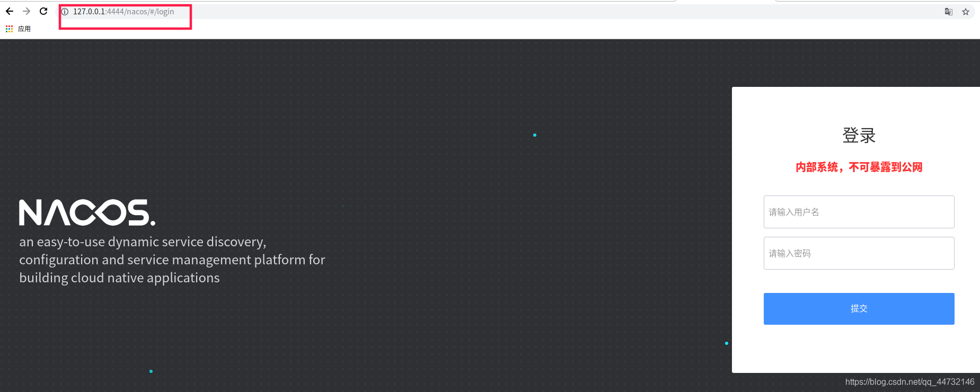Go back using browser back arrow
Screen dimensions: 980x392
click(x=10, y=11)
